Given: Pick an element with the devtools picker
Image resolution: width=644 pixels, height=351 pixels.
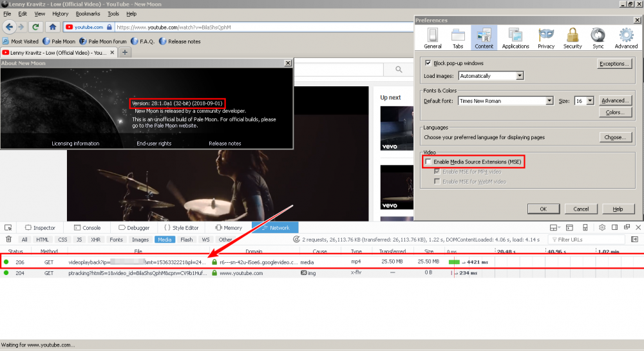Looking at the screenshot, I should click(8, 228).
